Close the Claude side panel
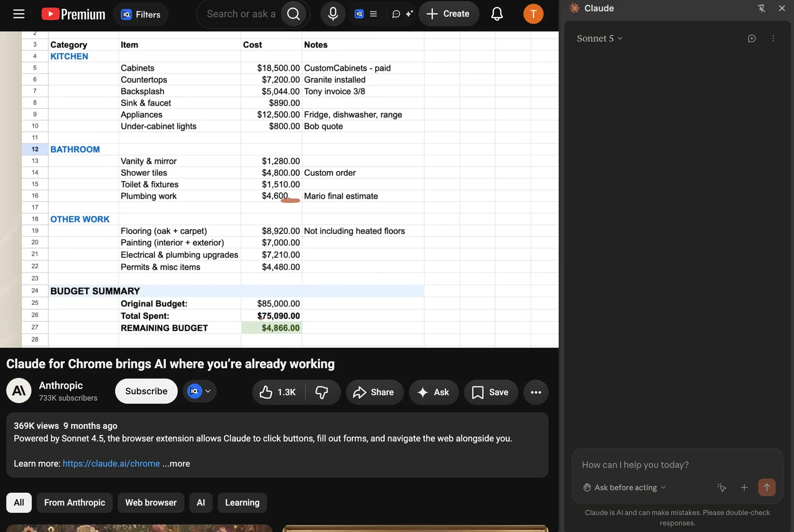794x532 pixels. 782,8
